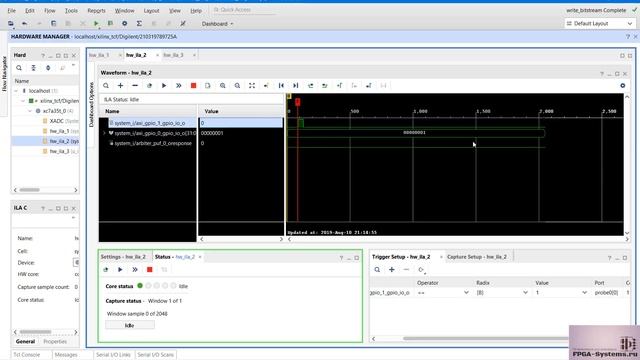Click run trigger in the Status panel
Image resolution: width=640 pixels, height=360 pixels.
click(120, 270)
